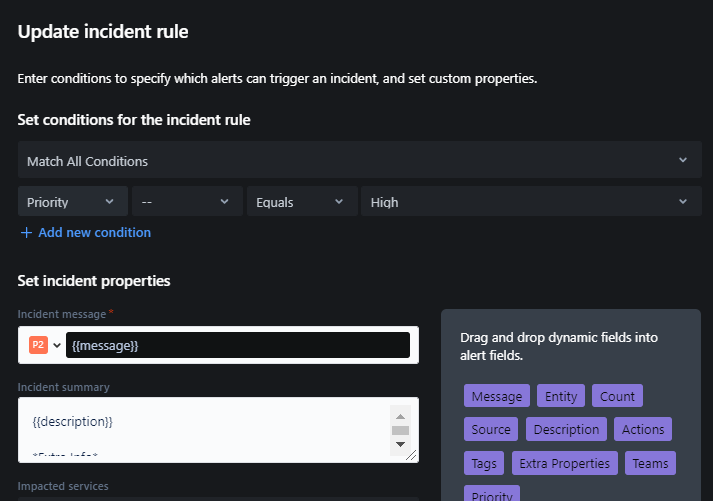Open the Priority condition field dropdown

pyautogui.click(x=73, y=201)
